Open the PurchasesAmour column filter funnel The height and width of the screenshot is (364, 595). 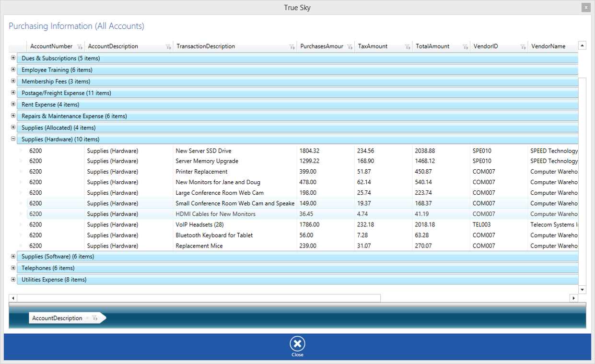coord(349,47)
